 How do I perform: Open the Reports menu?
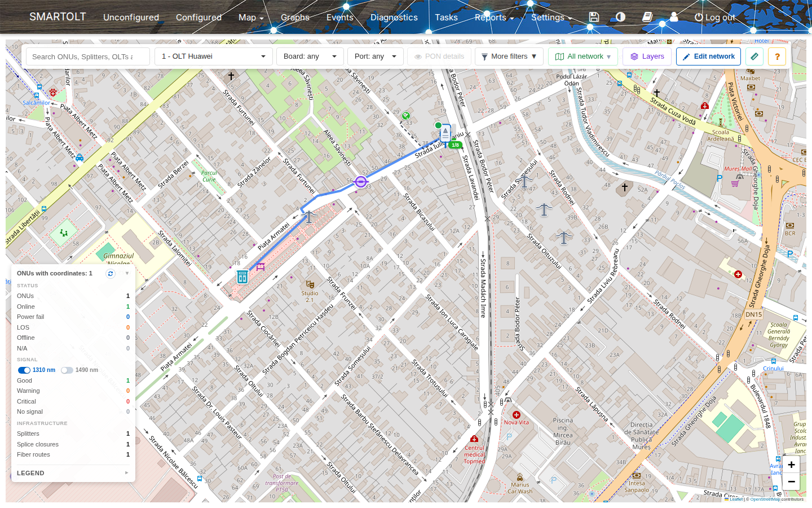(x=494, y=17)
